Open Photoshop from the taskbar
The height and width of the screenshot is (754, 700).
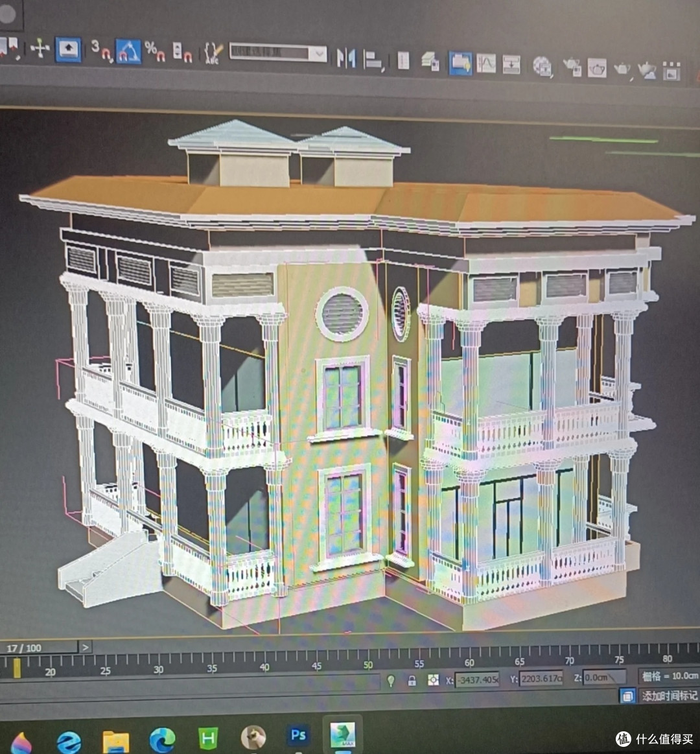tap(298, 735)
